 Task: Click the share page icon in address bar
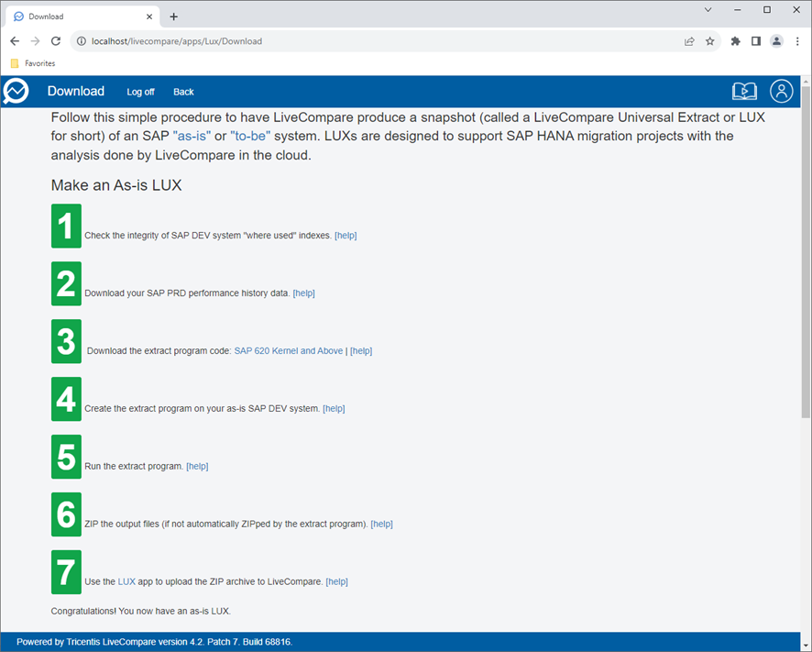point(689,41)
